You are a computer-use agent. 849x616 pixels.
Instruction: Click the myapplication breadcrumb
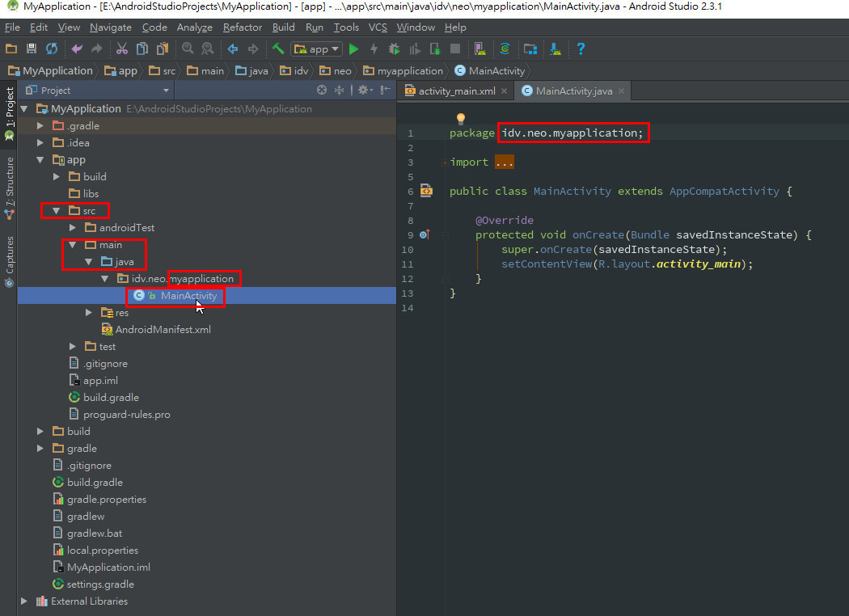403,71
